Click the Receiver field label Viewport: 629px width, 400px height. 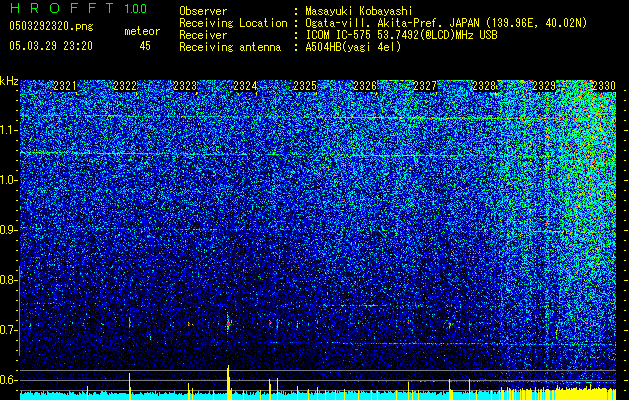(203, 35)
